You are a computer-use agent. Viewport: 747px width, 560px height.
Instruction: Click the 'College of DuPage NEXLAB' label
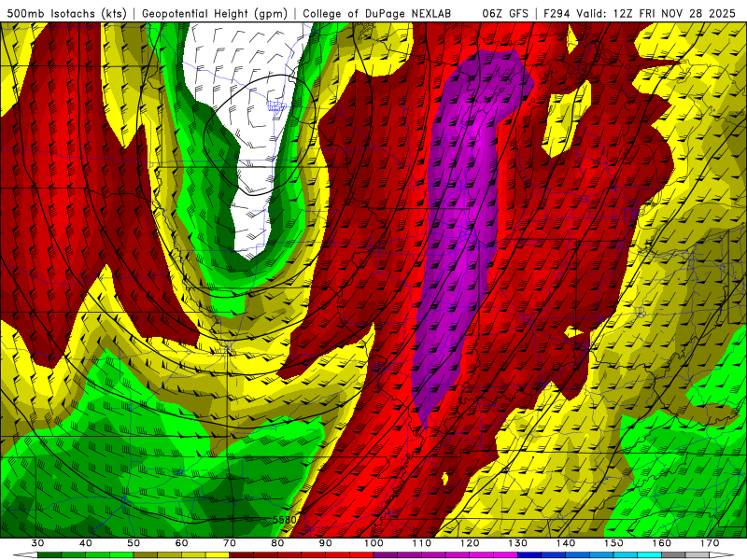377,13
